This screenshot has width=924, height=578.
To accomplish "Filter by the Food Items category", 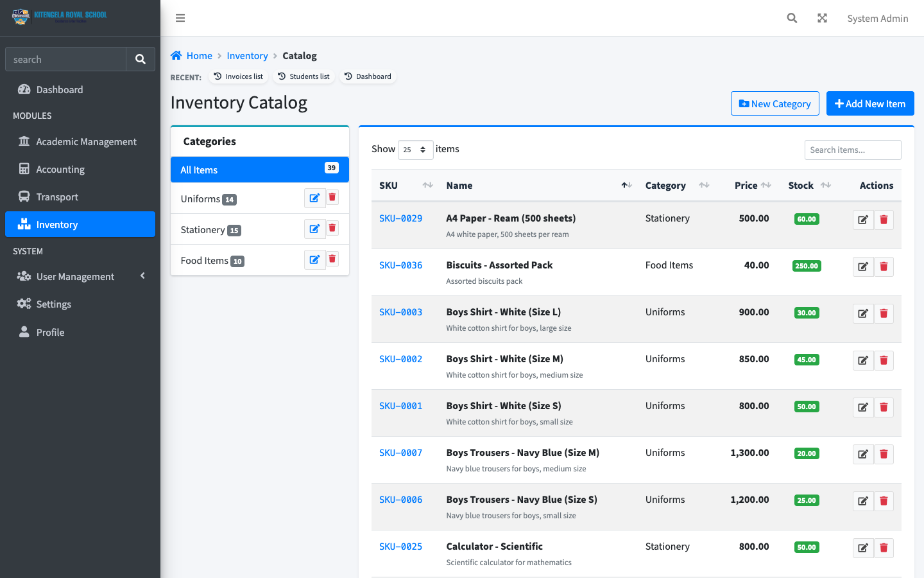I will 212,261.
